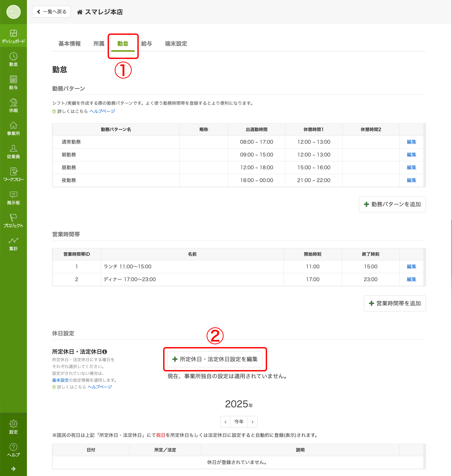Go to next year with right chevron
The height and width of the screenshot is (476, 452).
[x=252, y=422]
